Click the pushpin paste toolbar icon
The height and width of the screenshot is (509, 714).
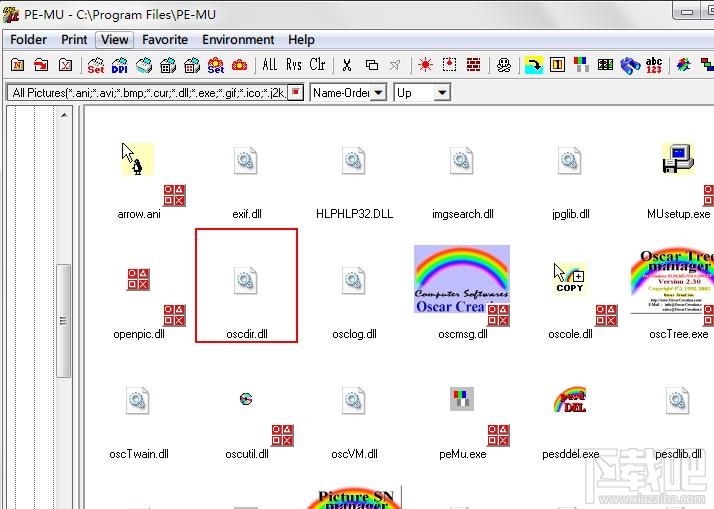click(395, 65)
